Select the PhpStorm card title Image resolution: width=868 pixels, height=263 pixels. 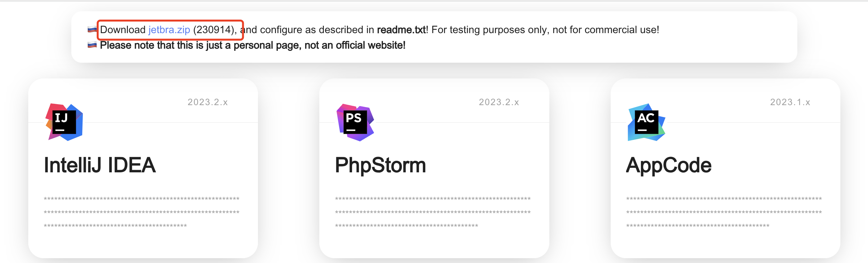(380, 165)
